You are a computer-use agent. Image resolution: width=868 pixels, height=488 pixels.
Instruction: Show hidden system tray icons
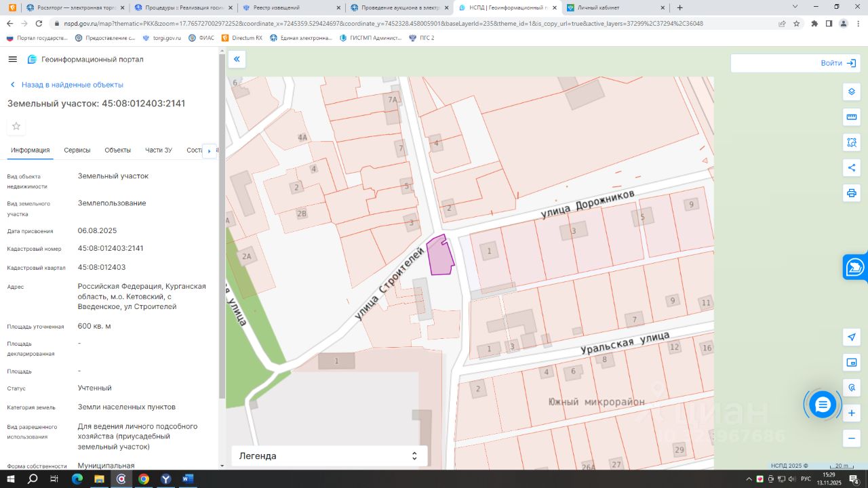click(749, 479)
